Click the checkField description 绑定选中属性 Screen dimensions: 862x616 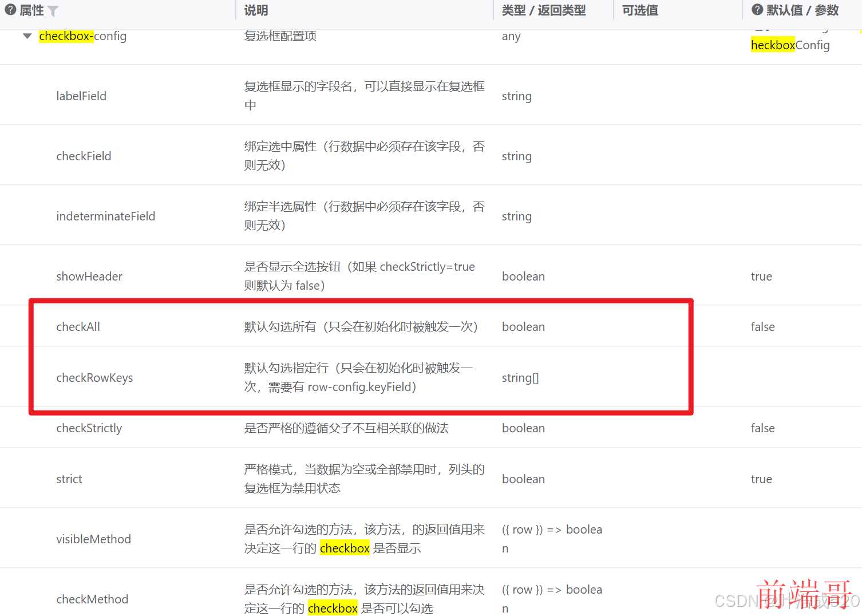365,156
